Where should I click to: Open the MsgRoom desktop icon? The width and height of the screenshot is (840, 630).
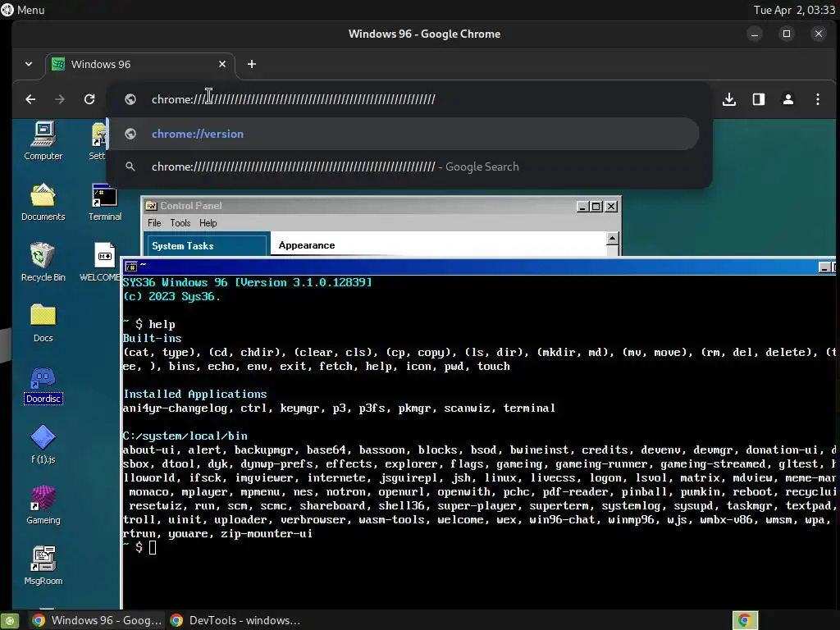pos(43,566)
